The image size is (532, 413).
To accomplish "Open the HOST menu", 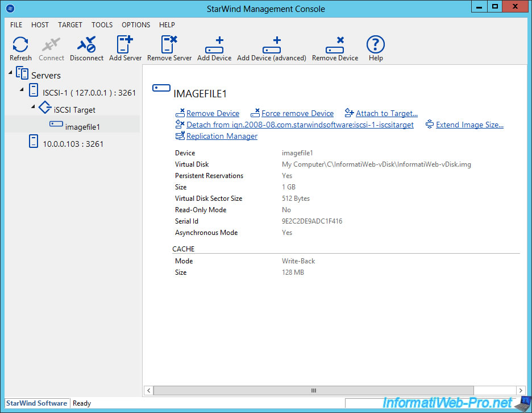I will coord(40,24).
